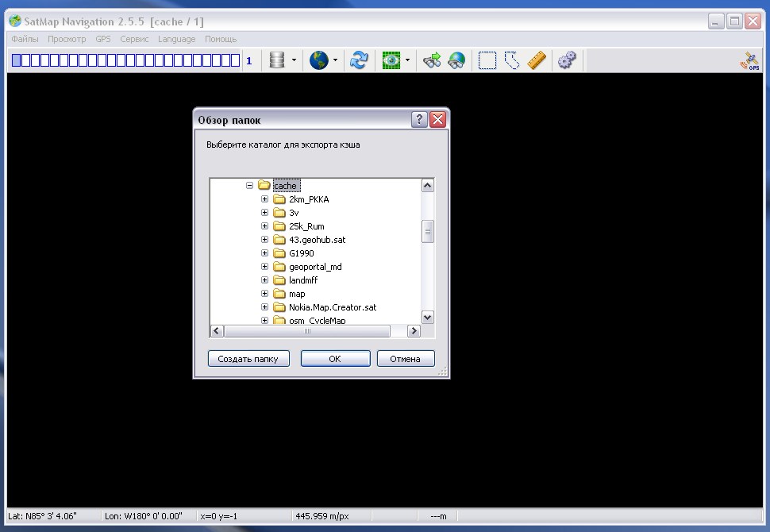Viewport: 770px width, 532px height.
Task: Select the rectangular selection tool
Action: click(x=487, y=60)
